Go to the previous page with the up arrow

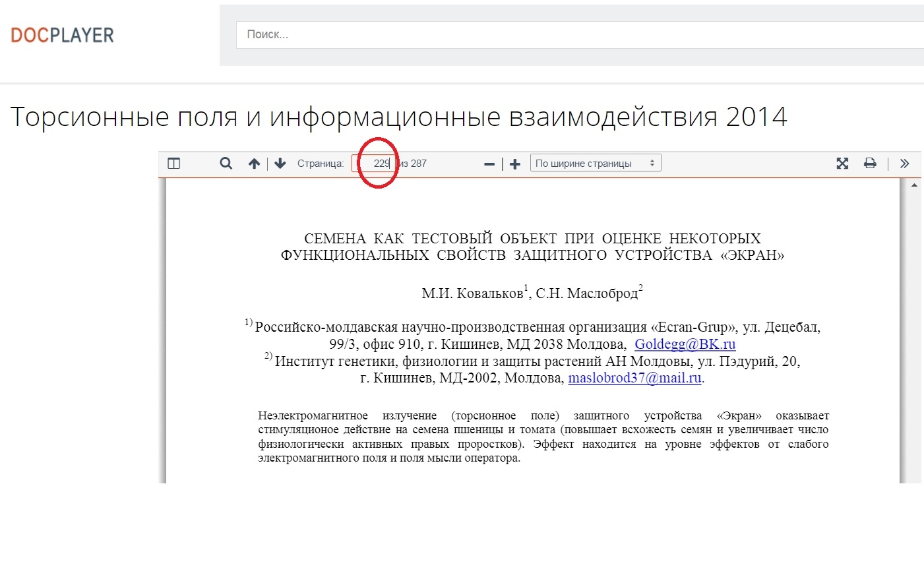click(x=254, y=164)
